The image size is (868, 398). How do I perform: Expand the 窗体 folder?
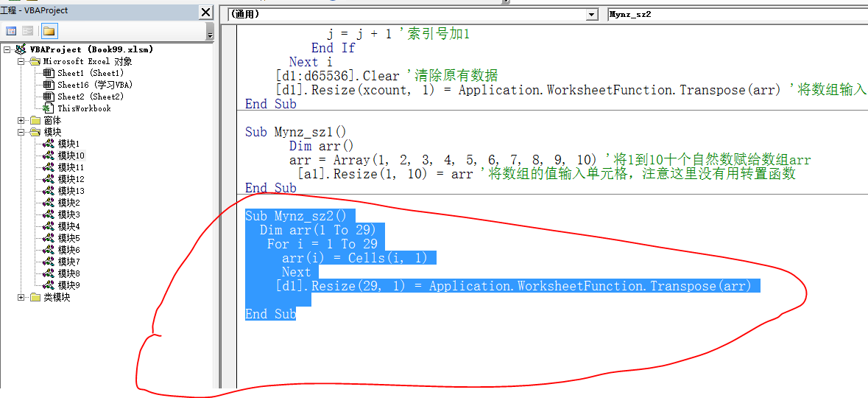click(21, 120)
